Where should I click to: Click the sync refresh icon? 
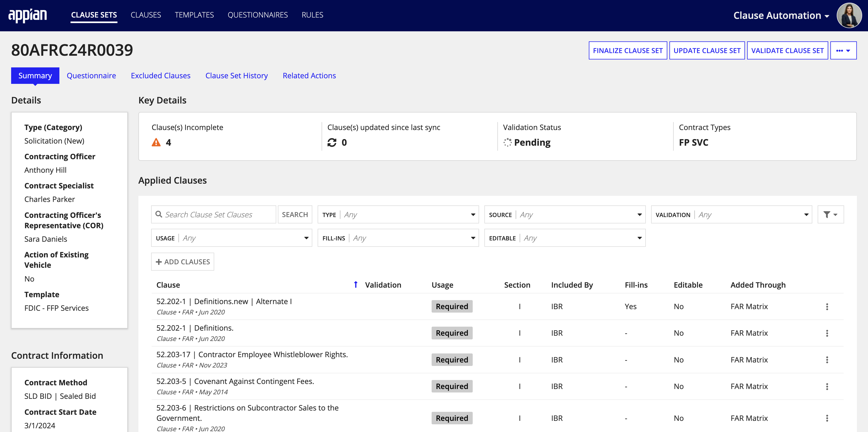coord(332,142)
